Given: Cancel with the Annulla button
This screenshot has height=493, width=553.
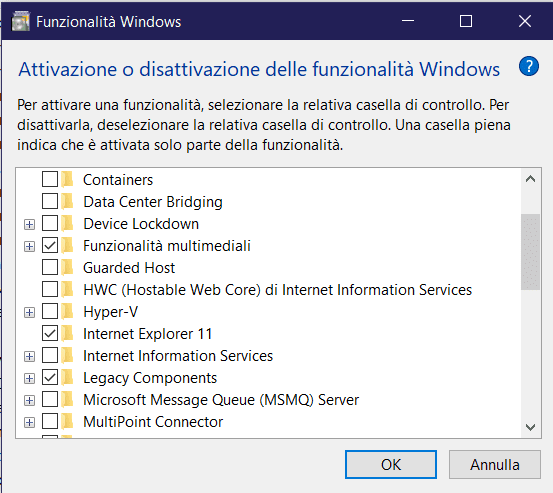Looking at the screenshot, I should point(494,464).
